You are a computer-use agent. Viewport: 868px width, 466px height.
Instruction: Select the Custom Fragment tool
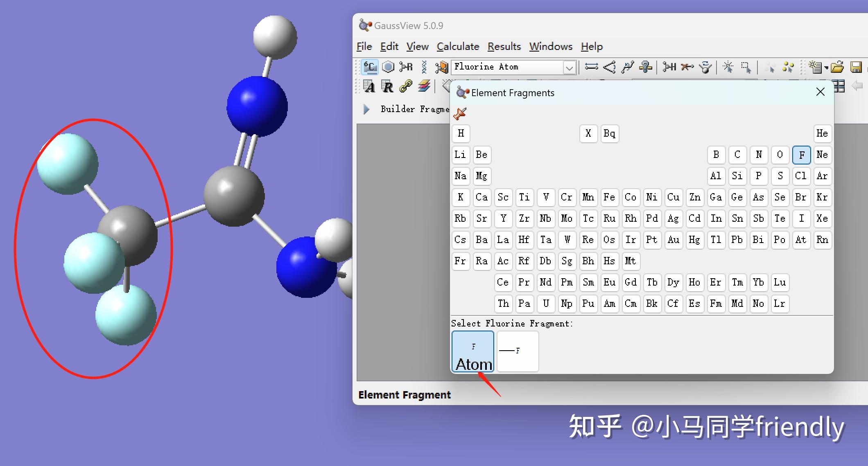click(x=441, y=67)
